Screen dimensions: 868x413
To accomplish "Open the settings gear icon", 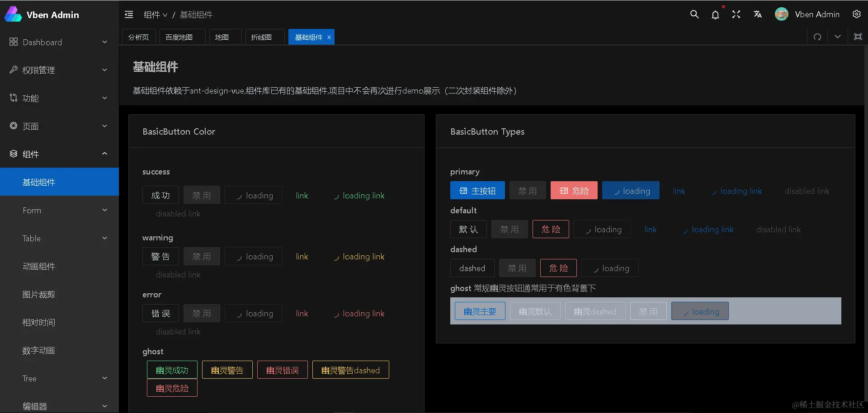I will point(857,14).
